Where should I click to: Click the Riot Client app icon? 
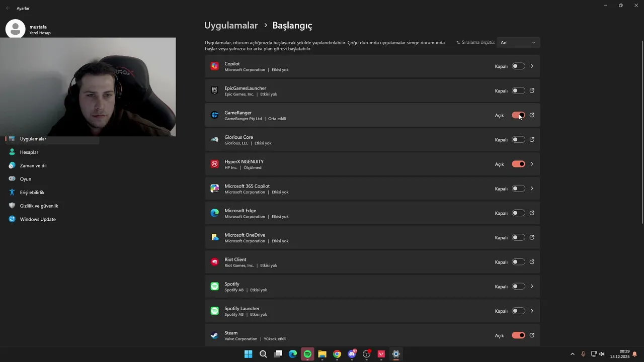215,262
